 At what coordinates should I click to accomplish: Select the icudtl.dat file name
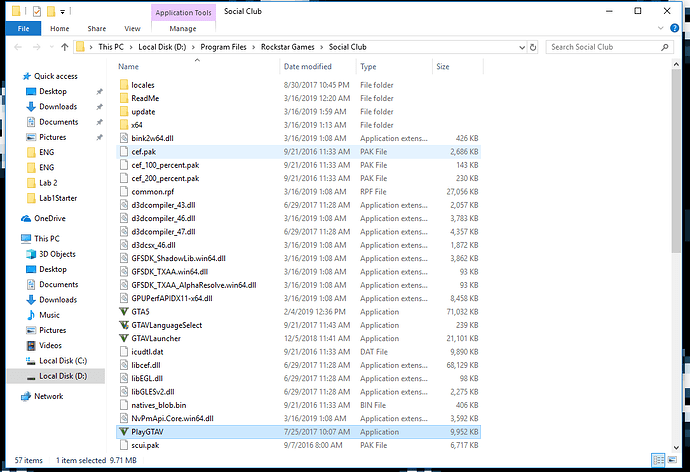pos(147,352)
